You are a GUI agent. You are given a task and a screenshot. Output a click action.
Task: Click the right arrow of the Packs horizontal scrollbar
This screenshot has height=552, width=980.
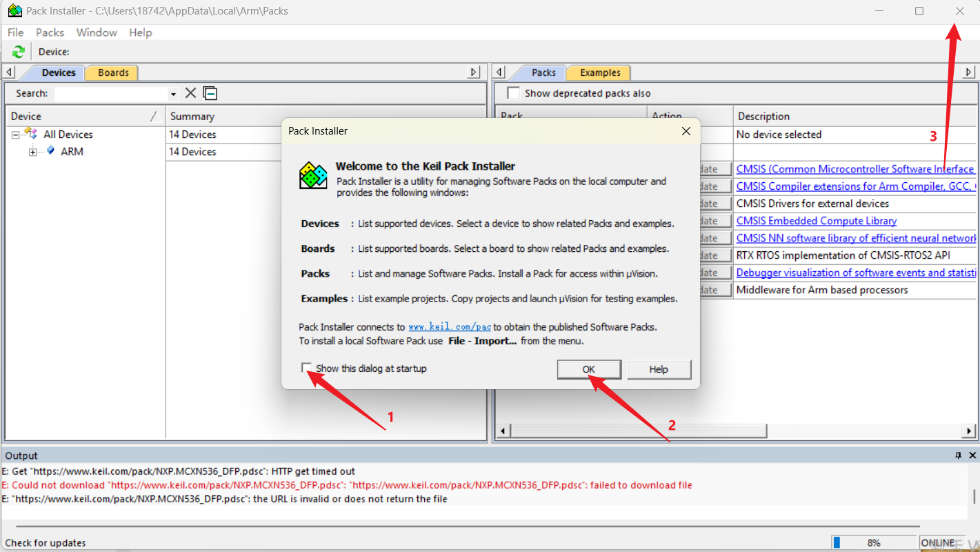click(969, 431)
